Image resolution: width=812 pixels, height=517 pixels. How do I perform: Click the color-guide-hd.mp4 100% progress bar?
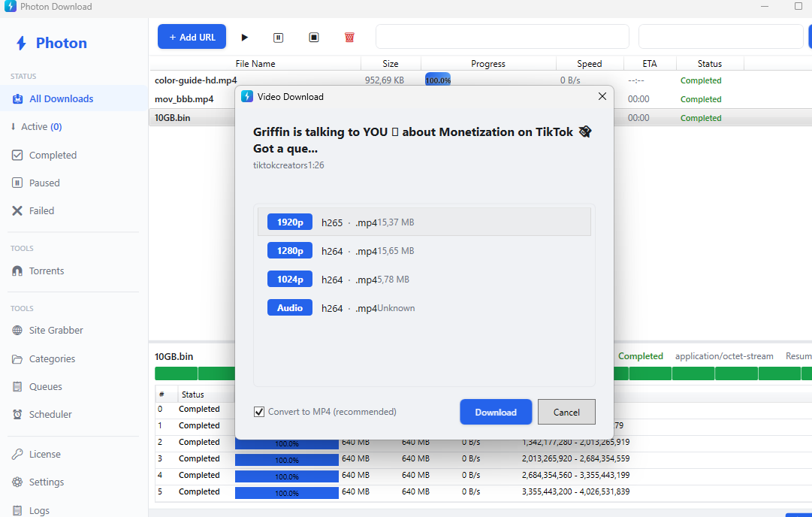438,80
